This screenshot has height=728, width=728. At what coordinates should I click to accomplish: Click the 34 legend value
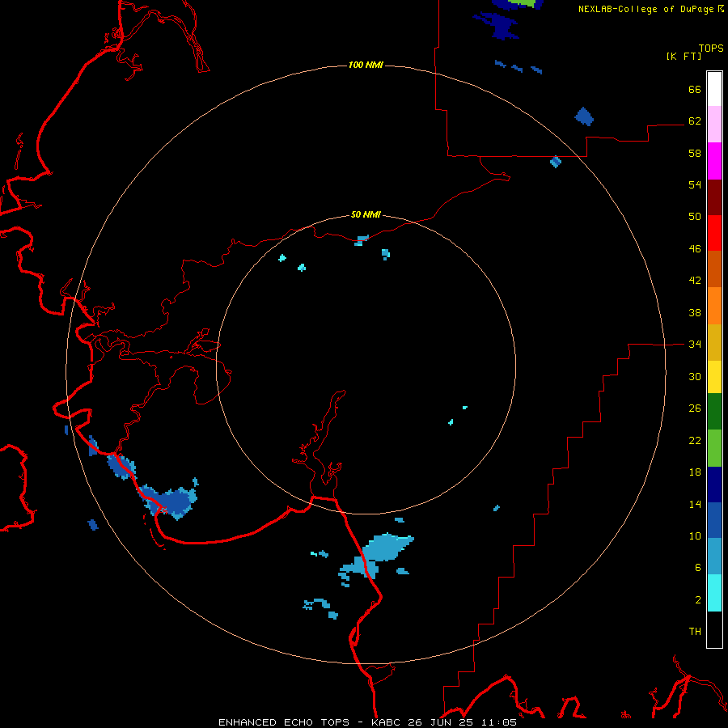[695, 345]
